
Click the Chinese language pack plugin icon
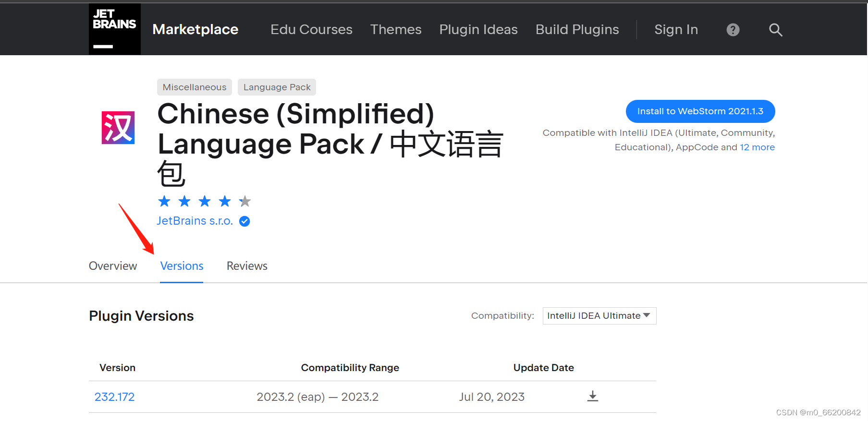pos(118,128)
